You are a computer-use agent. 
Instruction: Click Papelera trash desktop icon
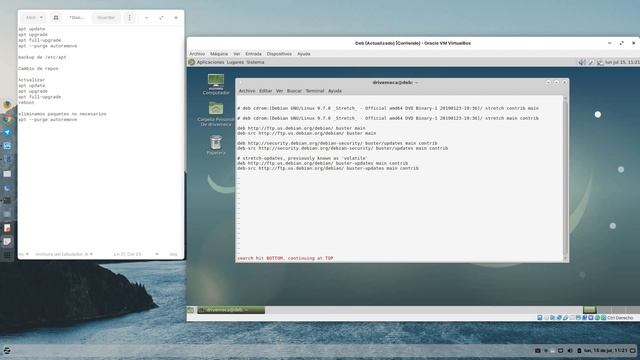coord(216,145)
